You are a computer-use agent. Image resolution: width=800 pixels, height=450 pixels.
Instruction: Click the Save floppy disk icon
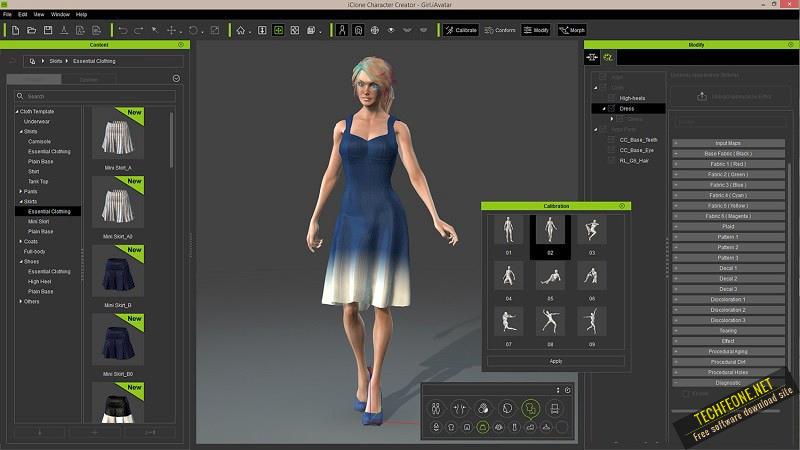(48, 30)
